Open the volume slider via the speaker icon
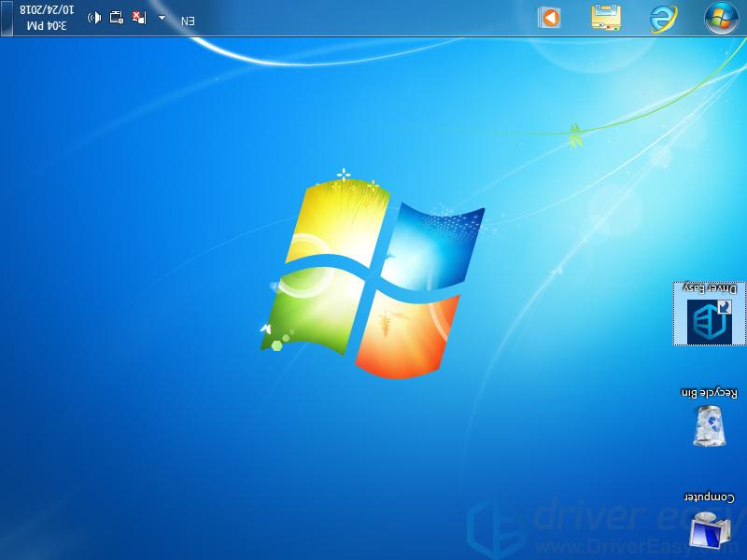The width and height of the screenshot is (747, 560). (x=93, y=16)
